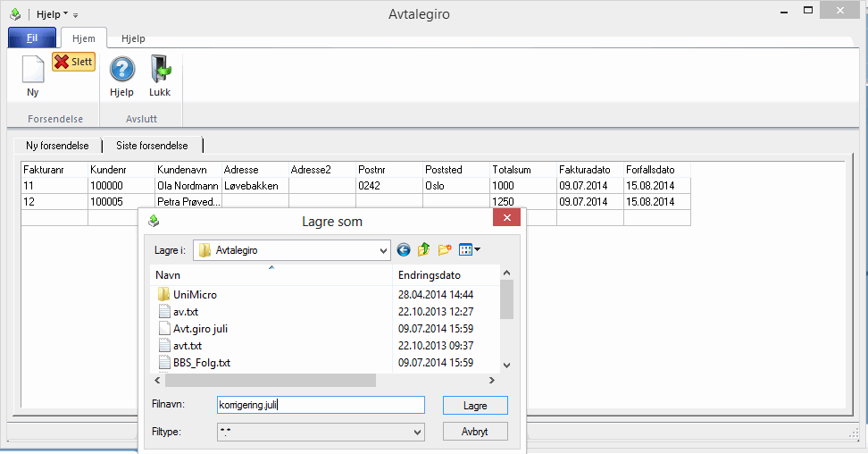Select the UniMicro folder in list
The height and width of the screenshot is (454, 868).
[194, 295]
